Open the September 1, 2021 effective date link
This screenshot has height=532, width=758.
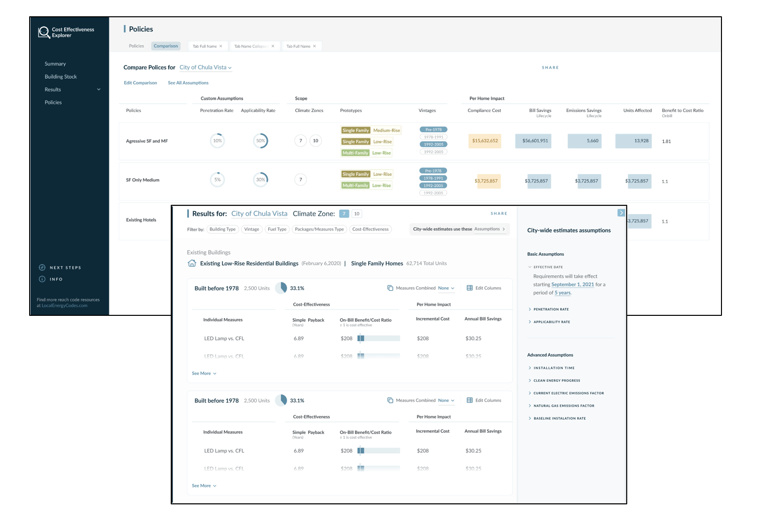tap(573, 284)
